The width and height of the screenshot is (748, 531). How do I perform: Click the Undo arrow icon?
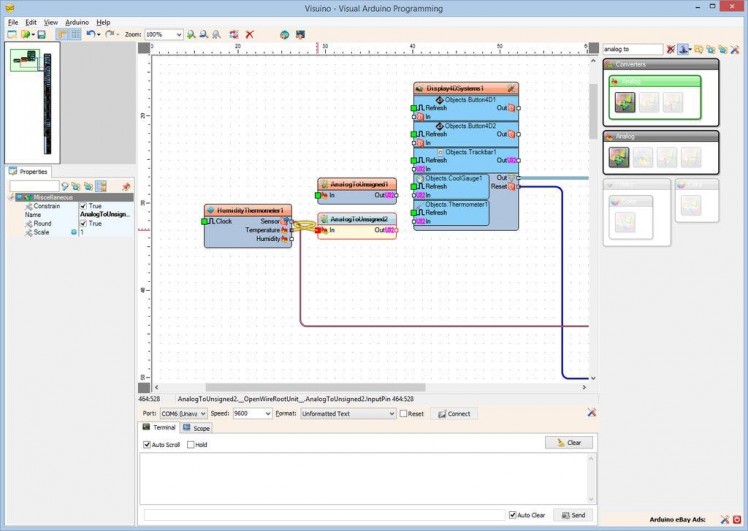click(x=91, y=34)
